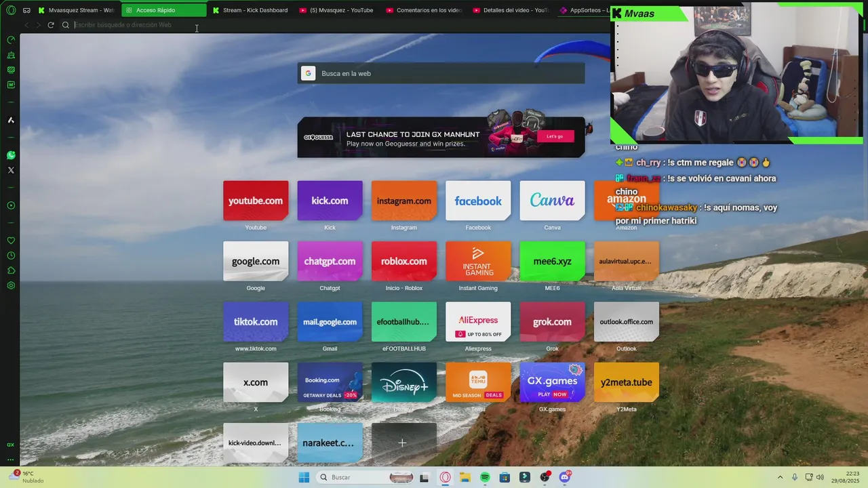868x488 pixels.
Task: Click Let's go on Geoguessr banner
Action: point(555,136)
